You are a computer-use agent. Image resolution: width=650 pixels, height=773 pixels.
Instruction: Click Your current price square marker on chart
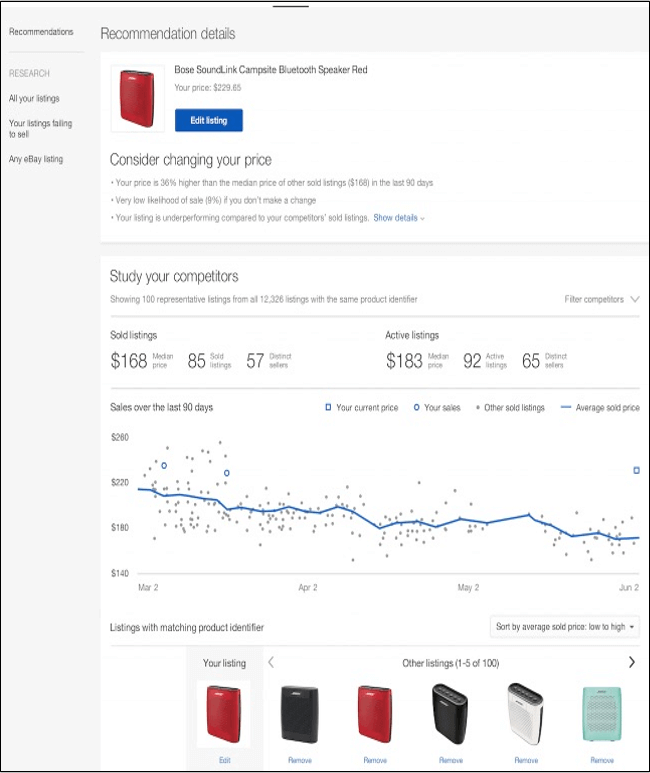(636, 470)
